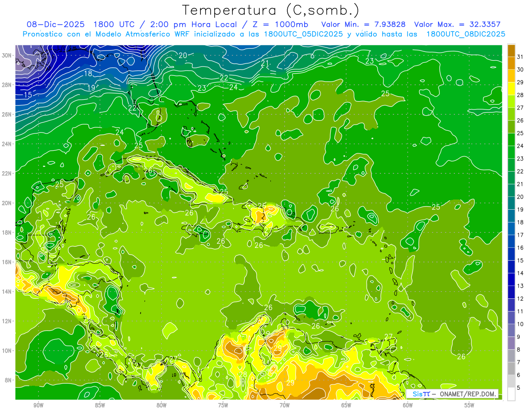
Task: Click the "10N" latitude axis label
Action: click(x=7, y=351)
